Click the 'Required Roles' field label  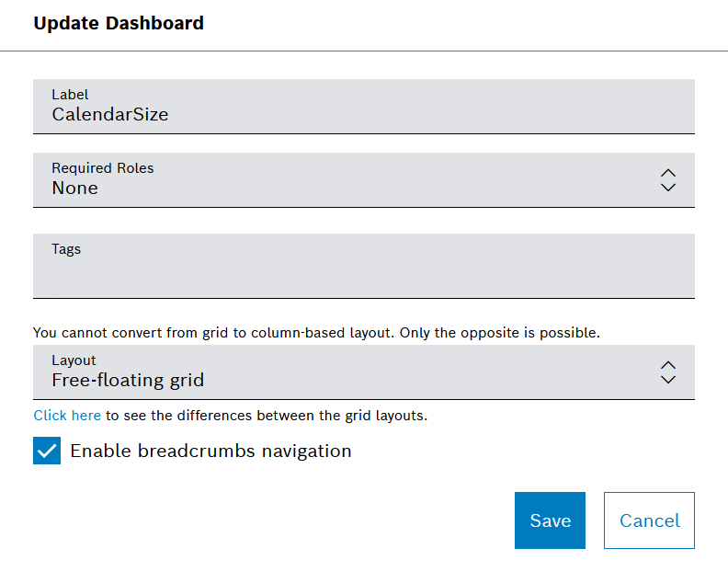click(x=103, y=168)
